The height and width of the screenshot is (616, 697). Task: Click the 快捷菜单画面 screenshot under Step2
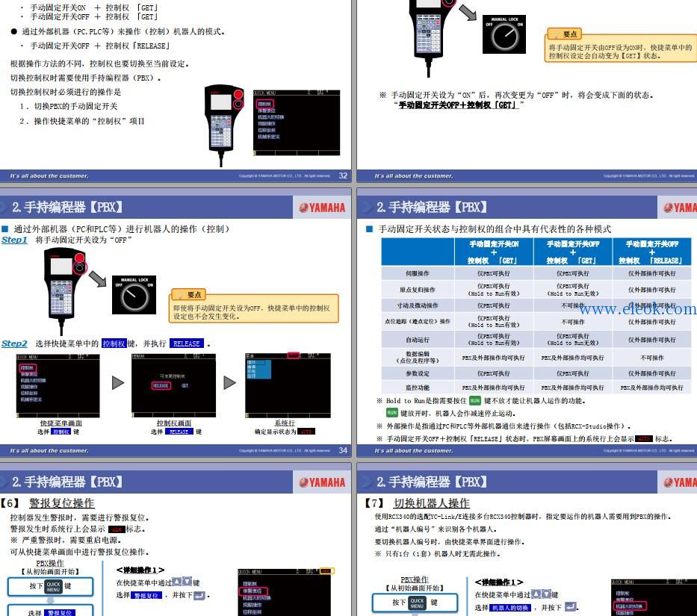click(58, 385)
